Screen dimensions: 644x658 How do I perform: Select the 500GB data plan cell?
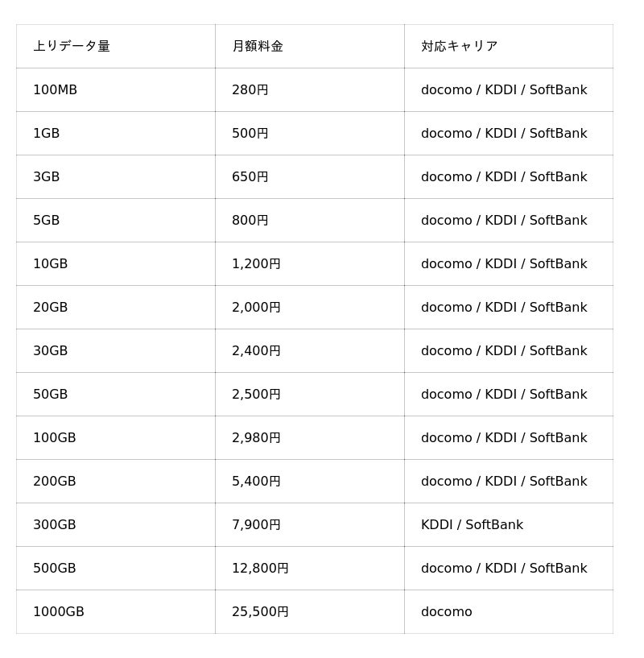116,568
